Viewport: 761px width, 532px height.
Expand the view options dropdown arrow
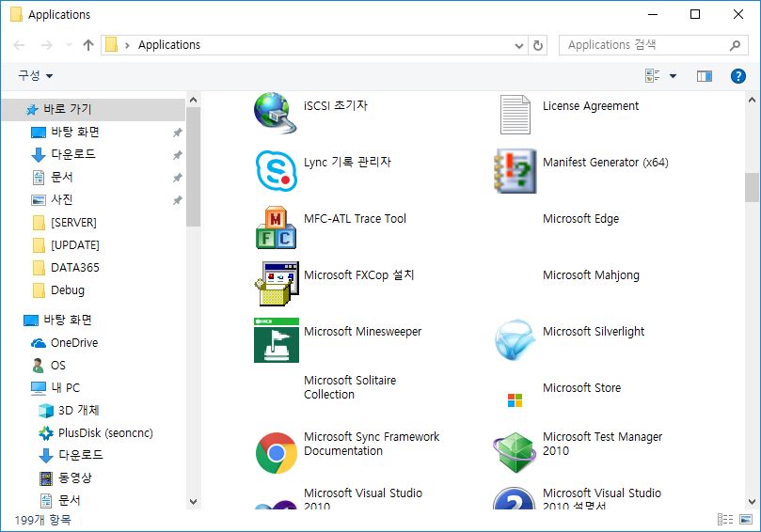[673, 75]
